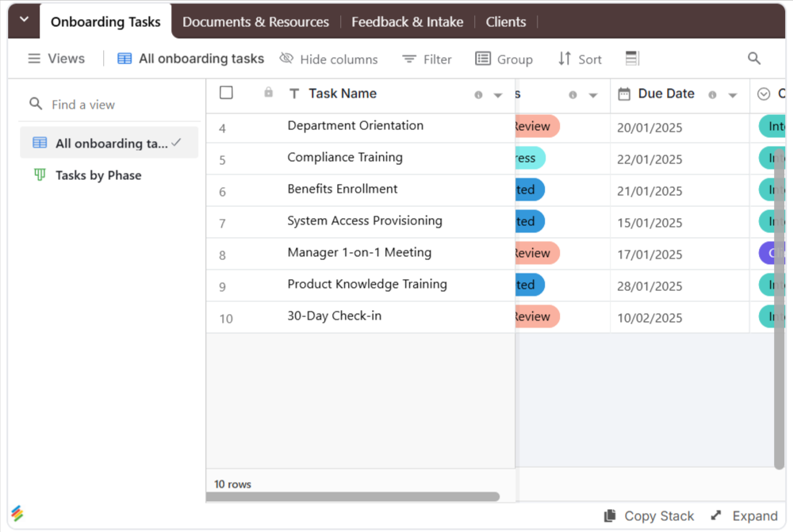Click the Task Name text type icon
The height and width of the screenshot is (532, 793).
click(294, 94)
